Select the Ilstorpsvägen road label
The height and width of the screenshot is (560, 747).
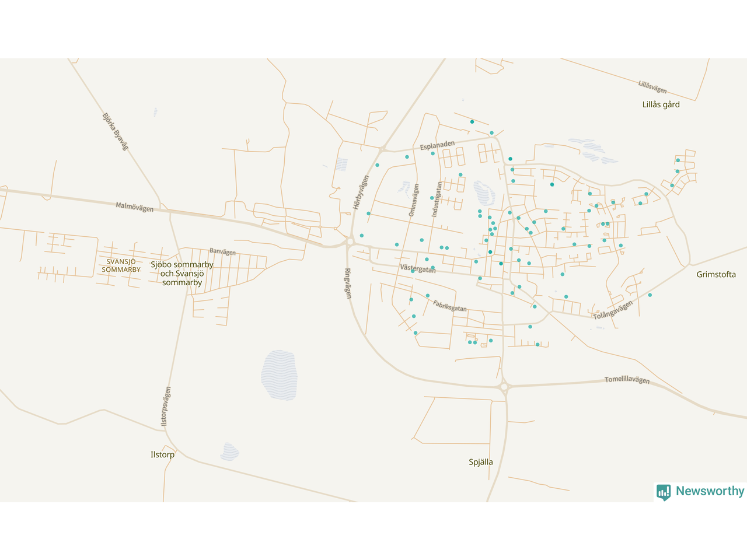(x=166, y=406)
